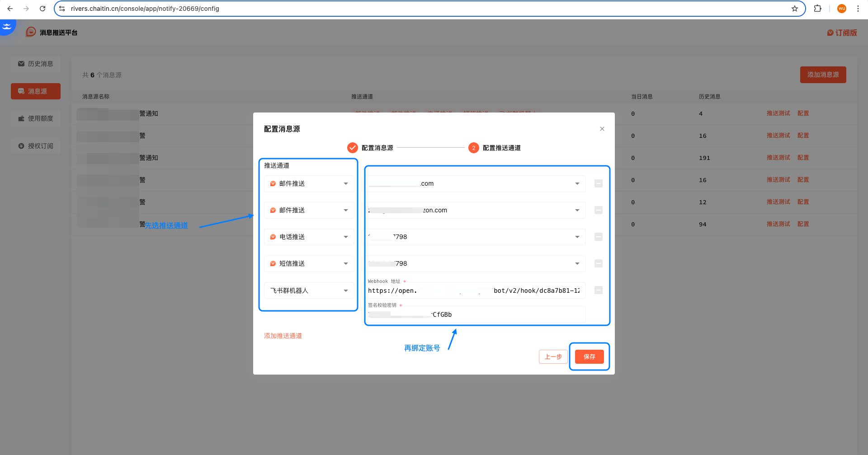Go to 历史消息 in the sidebar
Image resolution: width=868 pixels, height=455 pixels.
point(36,64)
